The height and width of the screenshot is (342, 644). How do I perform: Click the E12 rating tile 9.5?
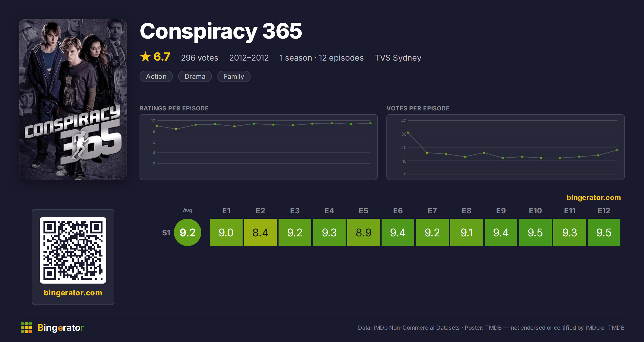[x=604, y=232]
